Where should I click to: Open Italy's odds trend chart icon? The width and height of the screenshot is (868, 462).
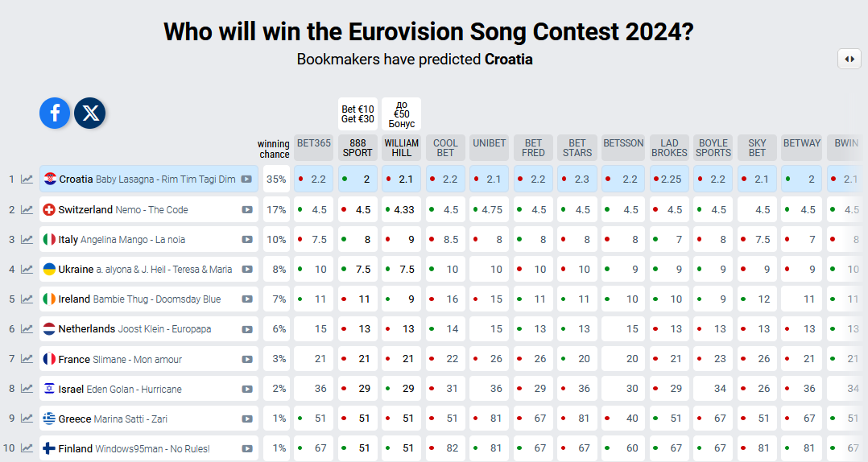point(27,240)
